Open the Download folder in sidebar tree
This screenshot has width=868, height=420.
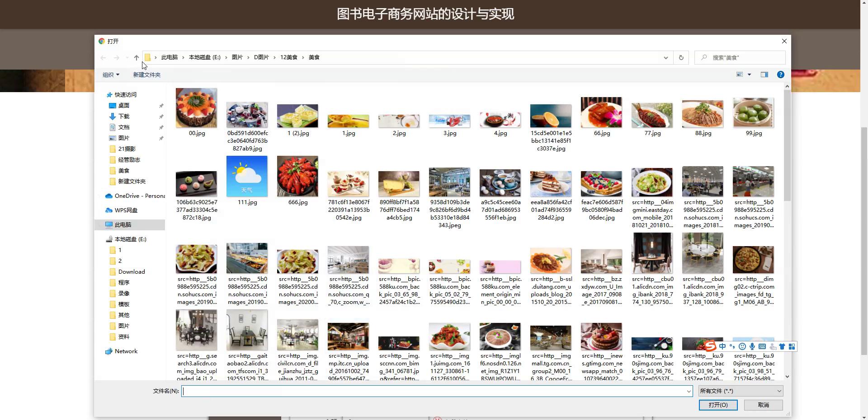[x=132, y=272]
